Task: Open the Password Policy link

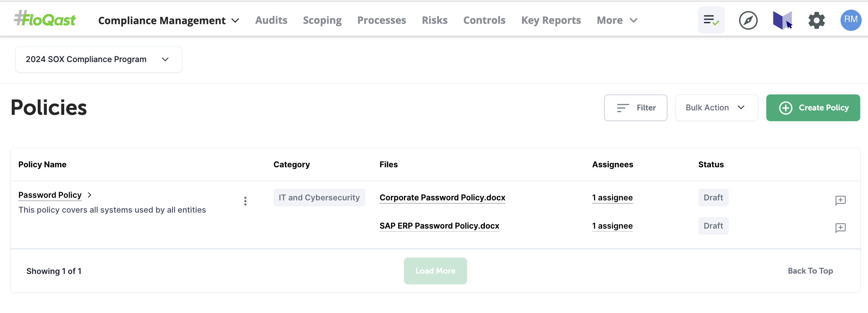Action: [x=50, y=195]
